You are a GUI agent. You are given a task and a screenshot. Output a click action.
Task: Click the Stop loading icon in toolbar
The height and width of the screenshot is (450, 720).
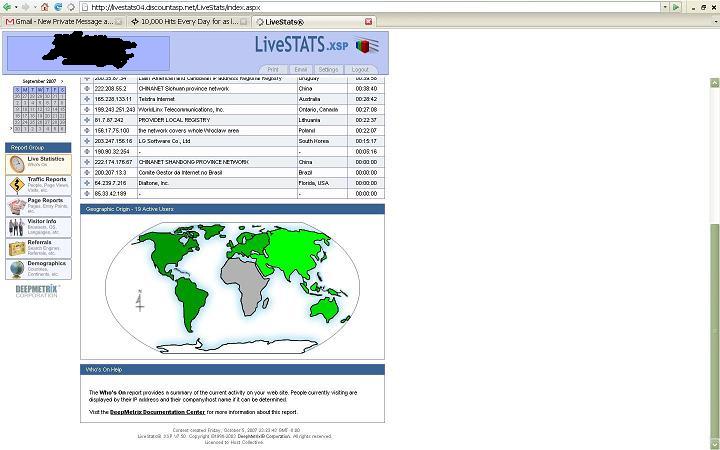click(71, 7)
